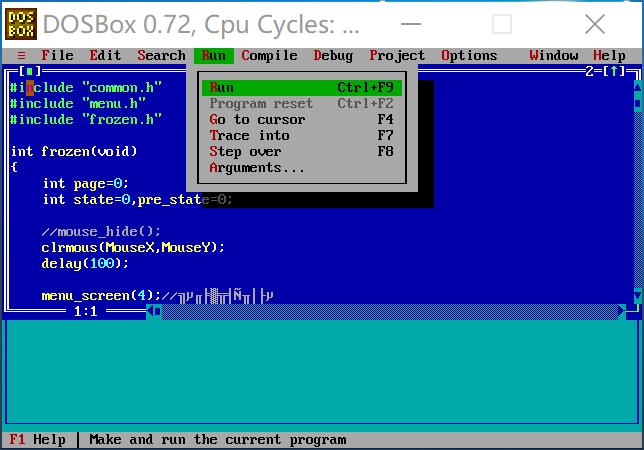Minimize the DOSBox window

[x=411, y=24]
